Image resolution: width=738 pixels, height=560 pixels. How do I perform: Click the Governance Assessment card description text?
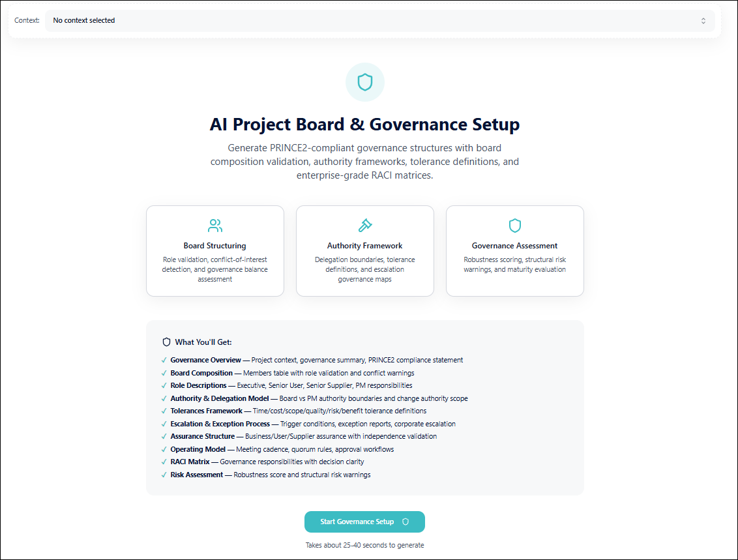click(515, 265)
